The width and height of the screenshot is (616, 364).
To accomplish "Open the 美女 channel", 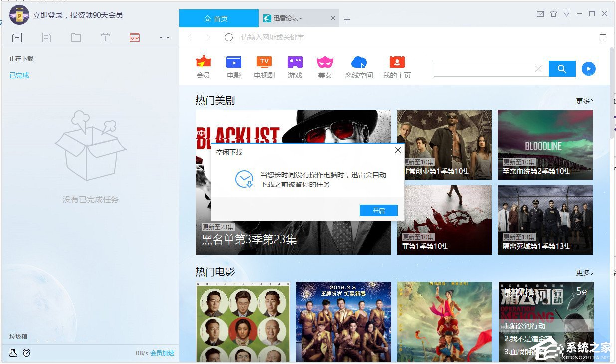I will [x=325, y=67].
